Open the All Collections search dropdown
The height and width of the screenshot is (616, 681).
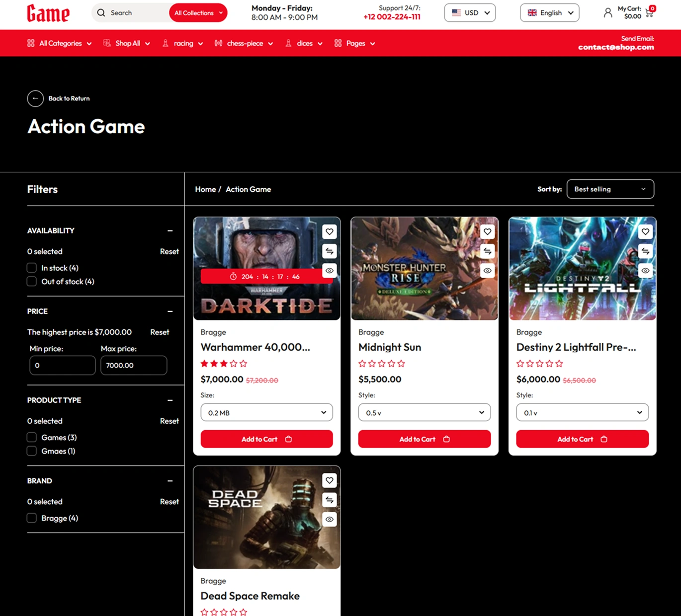click(198, 13)
